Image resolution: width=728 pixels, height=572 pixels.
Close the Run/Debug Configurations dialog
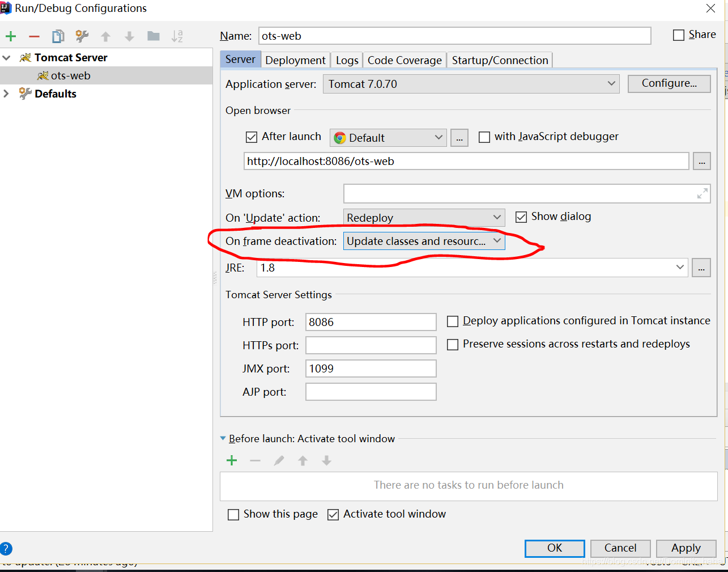click(710, 8)
